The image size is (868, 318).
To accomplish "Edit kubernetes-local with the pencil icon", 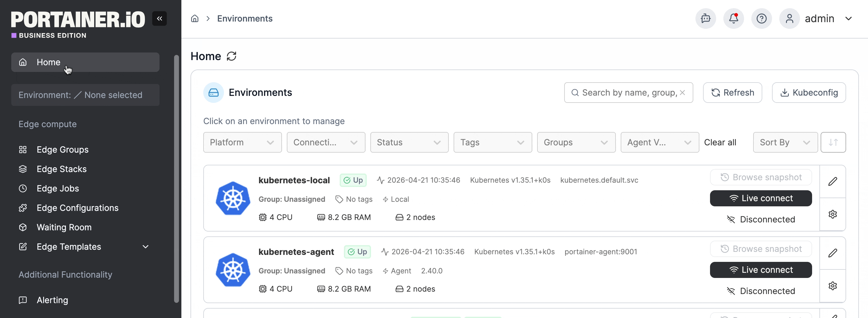I will pyautogui.click(x=833, y=181).
